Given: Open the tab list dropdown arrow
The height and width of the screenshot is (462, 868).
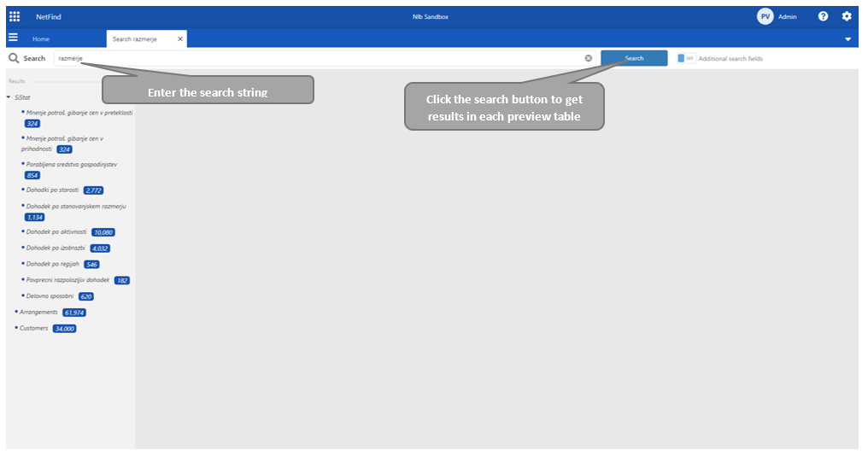Looking at the screenshot, I should click(847, 39).
